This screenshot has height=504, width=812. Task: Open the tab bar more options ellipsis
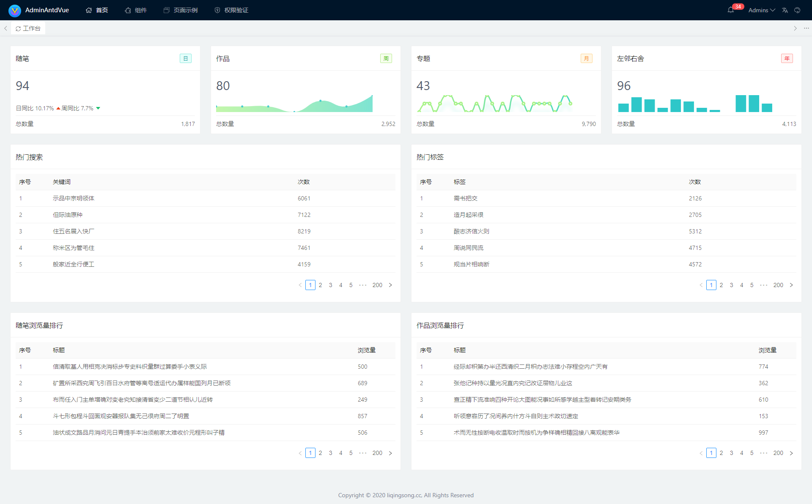click(807, 28)
